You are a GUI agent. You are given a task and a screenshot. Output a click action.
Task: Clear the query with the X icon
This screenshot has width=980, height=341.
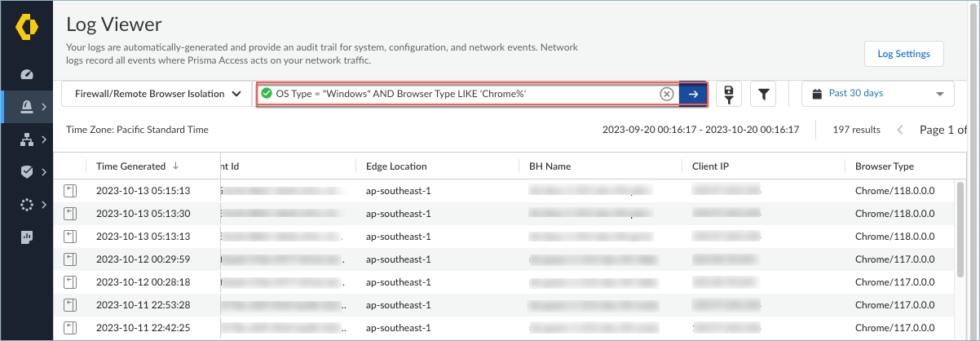666,94
